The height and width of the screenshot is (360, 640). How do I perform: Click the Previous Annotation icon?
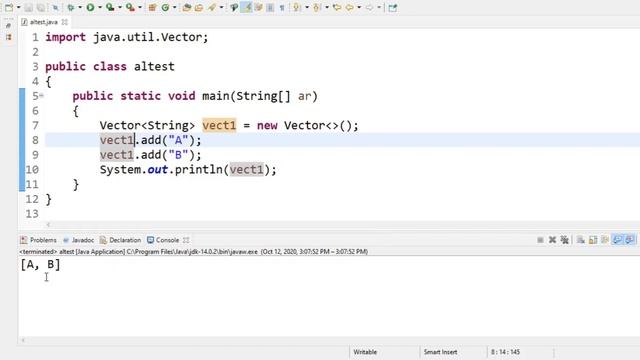pyautogui.click(x=317, y=7)
